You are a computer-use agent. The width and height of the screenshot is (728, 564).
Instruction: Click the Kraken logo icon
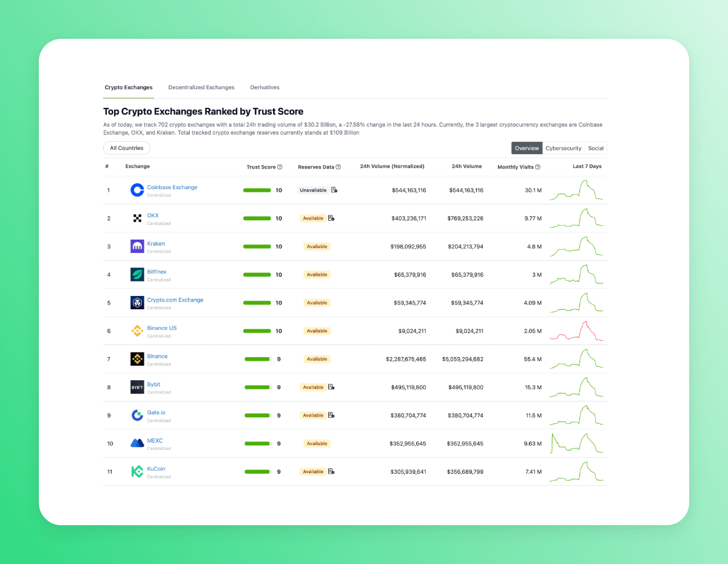click(x=137, y=246)
